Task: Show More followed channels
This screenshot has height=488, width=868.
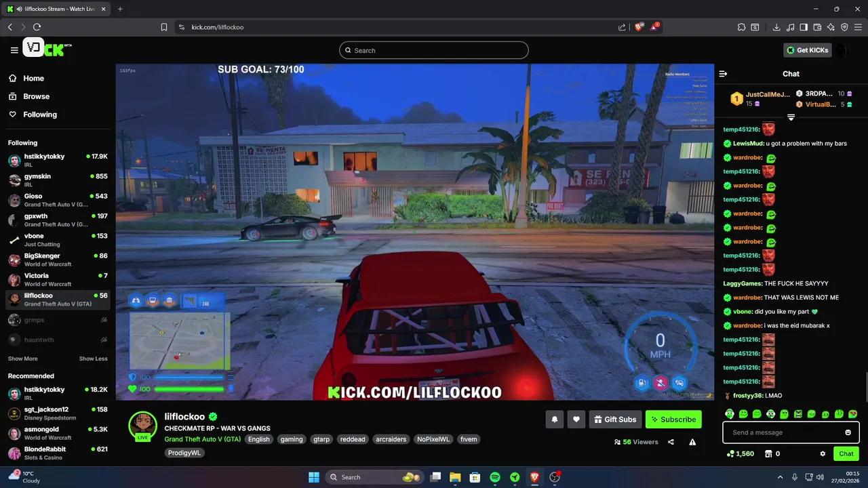Action: pos(23,359)
